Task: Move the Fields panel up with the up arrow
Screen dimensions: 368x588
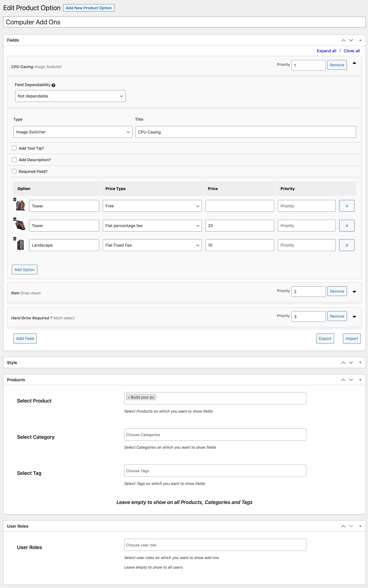Action: (343, 40)
